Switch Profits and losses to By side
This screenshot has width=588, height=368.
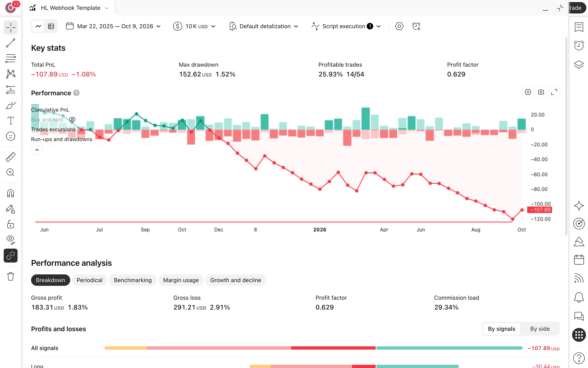click(540, 329)
